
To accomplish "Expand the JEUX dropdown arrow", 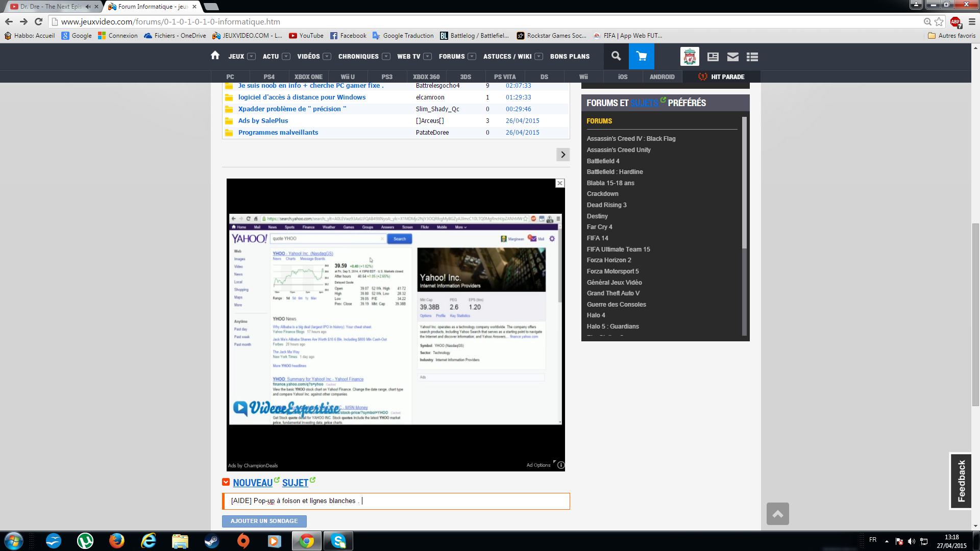I will [x=252, y=57].
